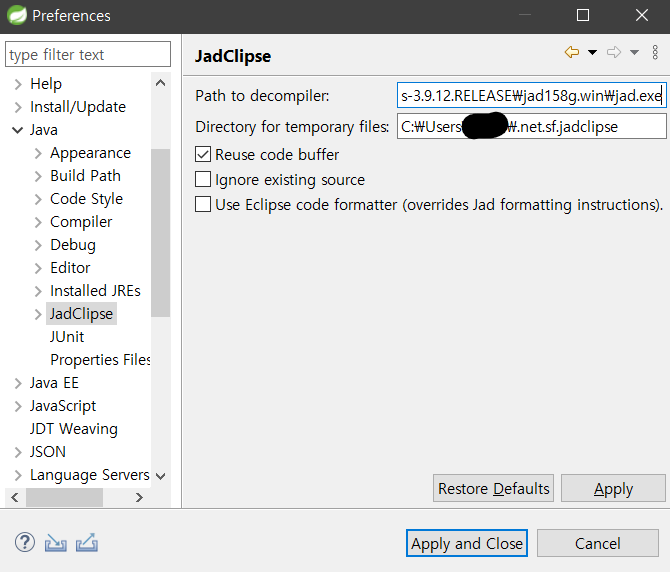This screenshot has height=572, width=670.
Task: Maximize the Preferences window
Action: [x=583, y=15]
